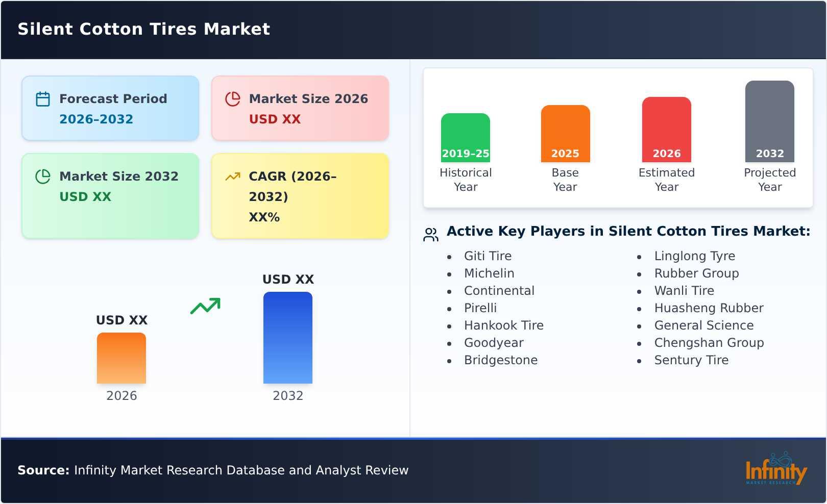Click the pie chart icon beside Market Size 2032
Image resolution: width=827 pixels, height=504 pixels.
click(43, 177)
